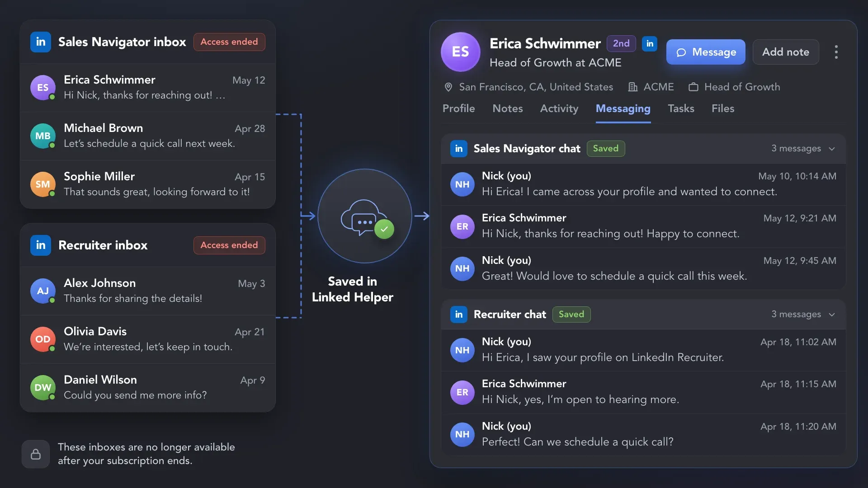Open the Files tab
This screenshot has height=488, width=868.
pyautogui.click(x=723, y=108)
